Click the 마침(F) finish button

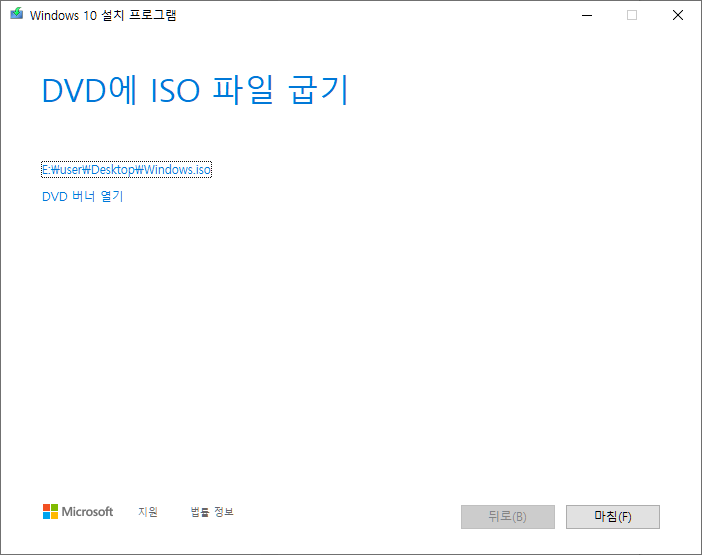click(612, 517)
